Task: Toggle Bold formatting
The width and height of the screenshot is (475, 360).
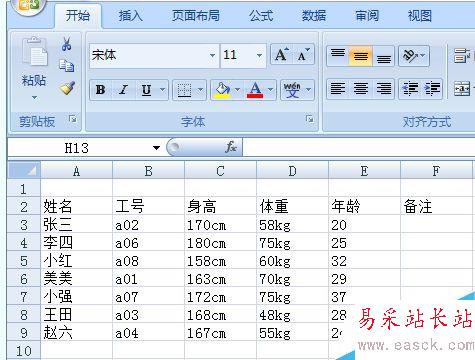Action: tap(101, 90)
